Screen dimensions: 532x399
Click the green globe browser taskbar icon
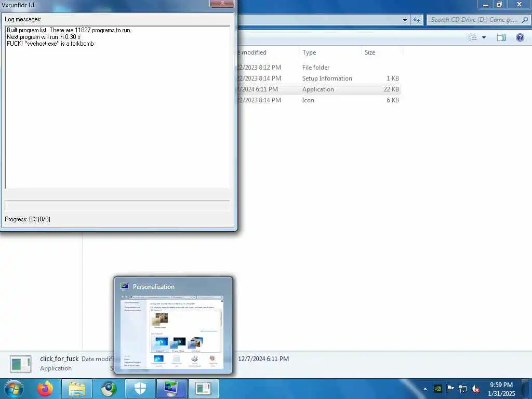(109, 389)
